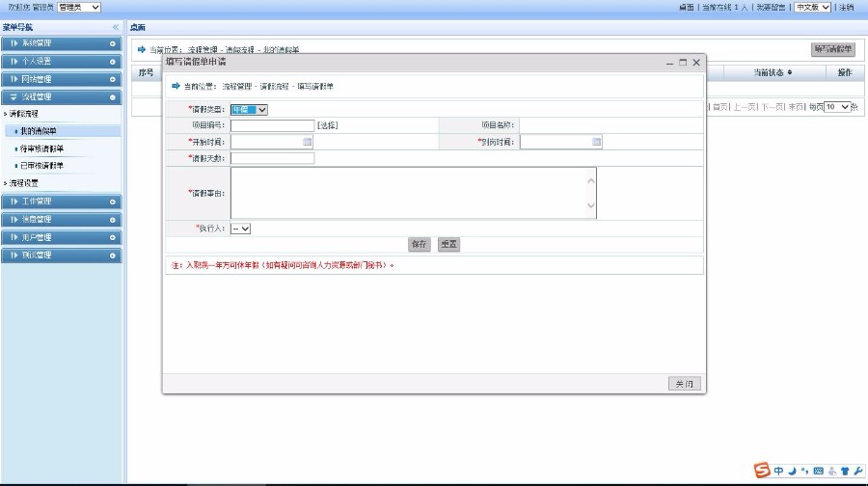The image size is (868, 486).
Task: Go to 末页 in the pagination
Action: click(x=796, y=107)
